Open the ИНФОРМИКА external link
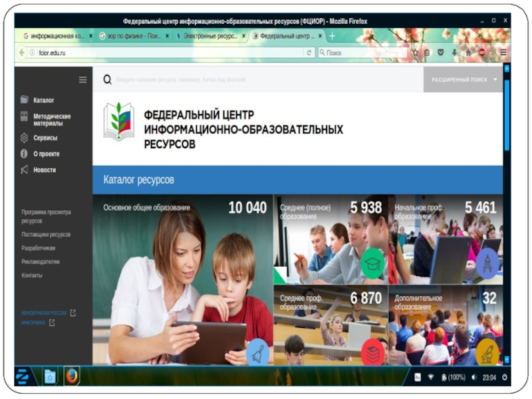 click(38, 323)
